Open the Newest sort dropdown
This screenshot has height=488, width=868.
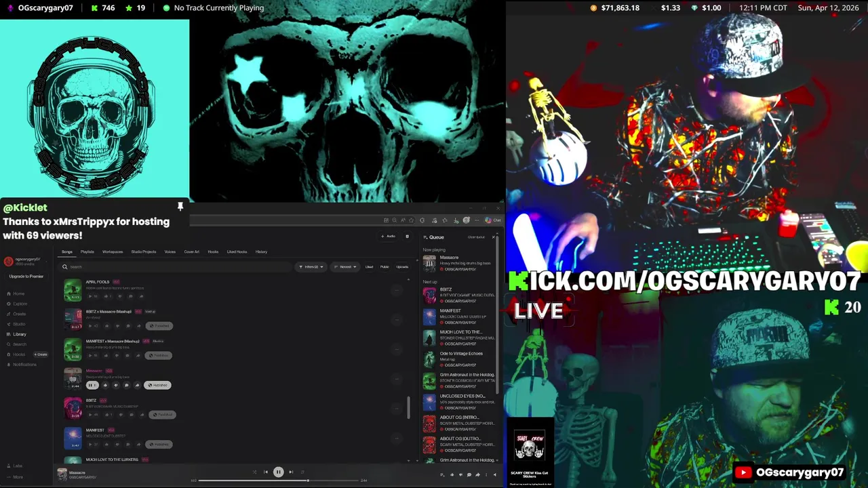pos(344,266)
